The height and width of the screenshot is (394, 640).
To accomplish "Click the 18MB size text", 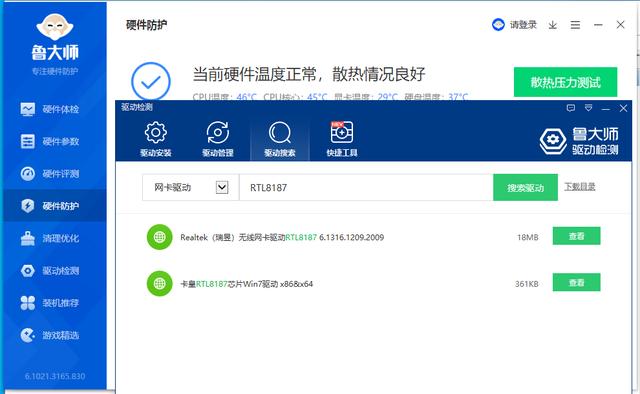I will [x=527, y=237].
